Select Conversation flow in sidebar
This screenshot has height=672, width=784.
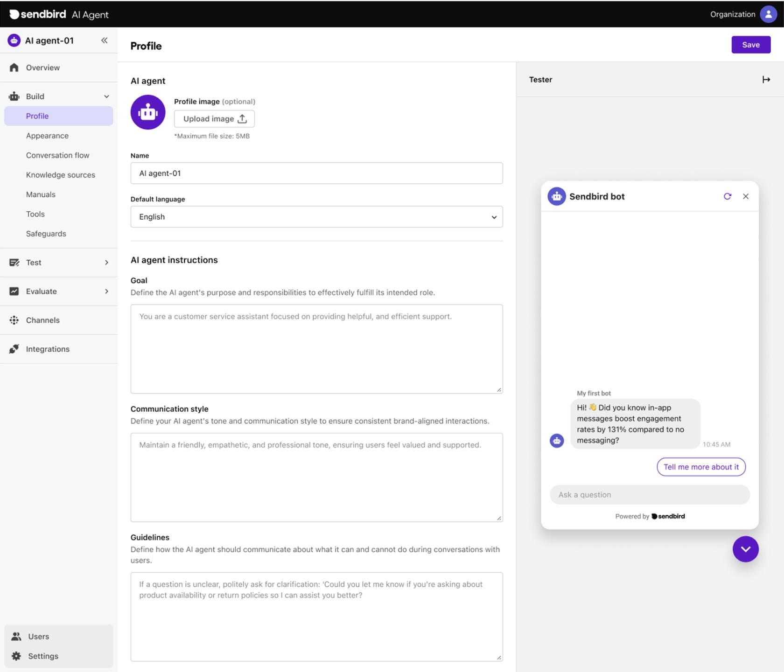click(x=57, y=155)
